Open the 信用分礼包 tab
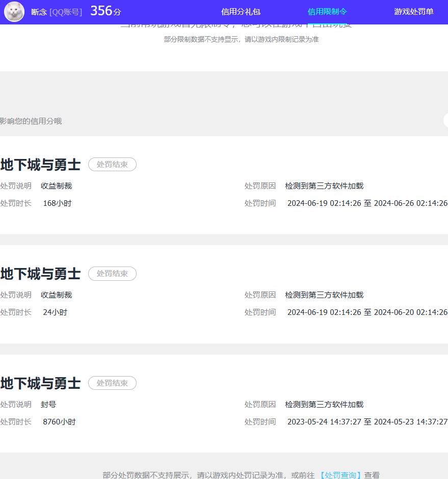Screen dimensions: 448x479 coord(241,12)
